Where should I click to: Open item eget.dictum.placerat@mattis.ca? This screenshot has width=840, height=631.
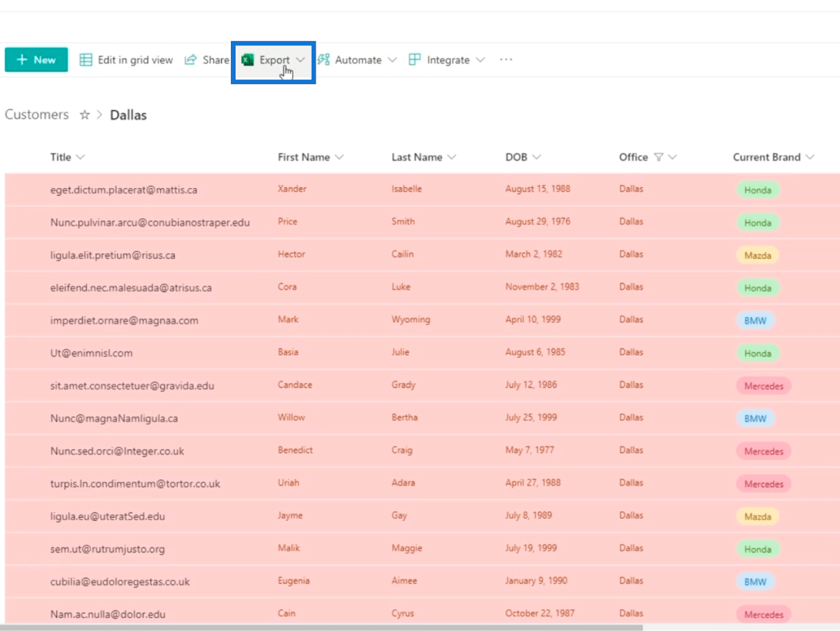point(124,190)
